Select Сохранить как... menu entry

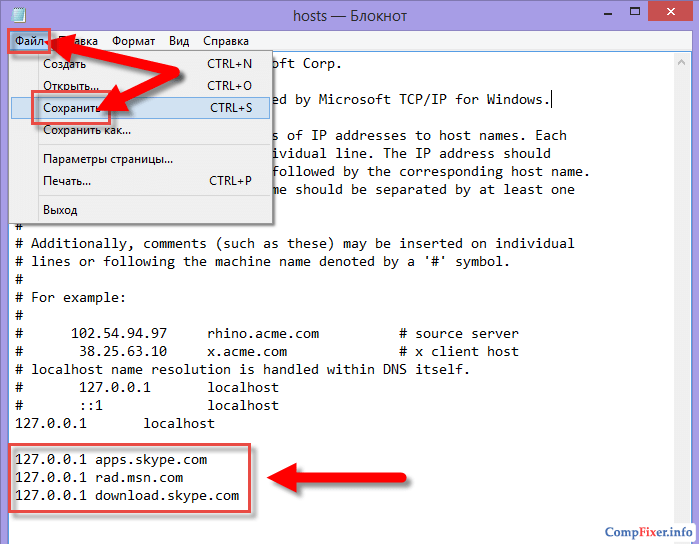point(140,130)
